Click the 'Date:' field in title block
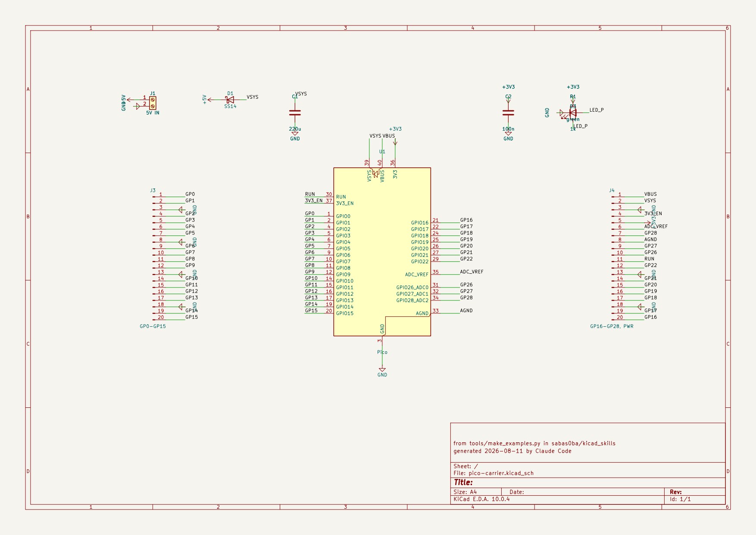This screenshot has width=756, height=535. coord(516,492)
